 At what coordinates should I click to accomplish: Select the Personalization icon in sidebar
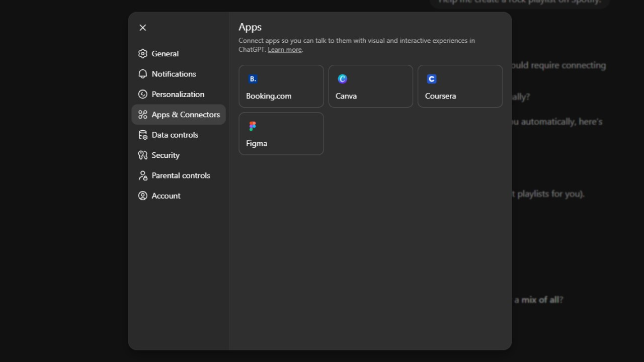pos(143,95)
